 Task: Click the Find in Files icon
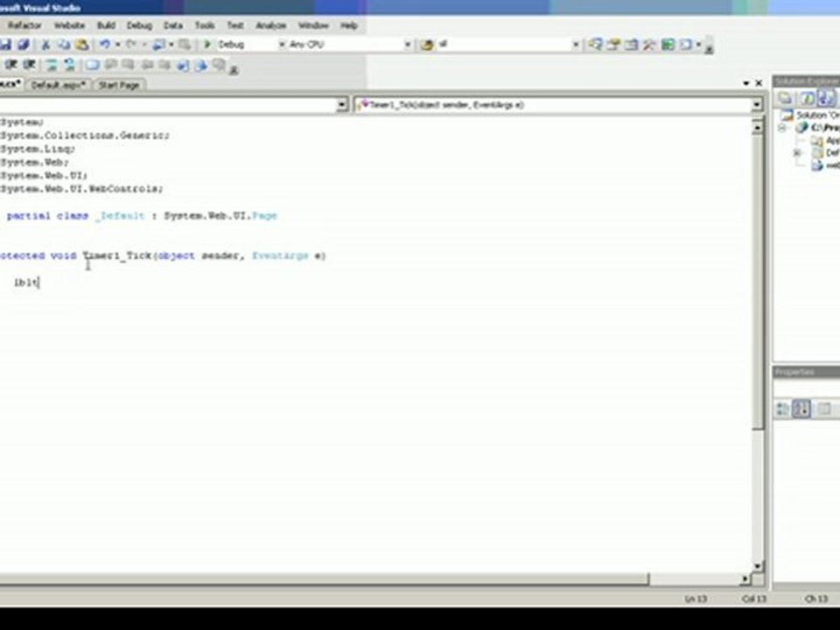pyautogui.click(x=427, y=45)
